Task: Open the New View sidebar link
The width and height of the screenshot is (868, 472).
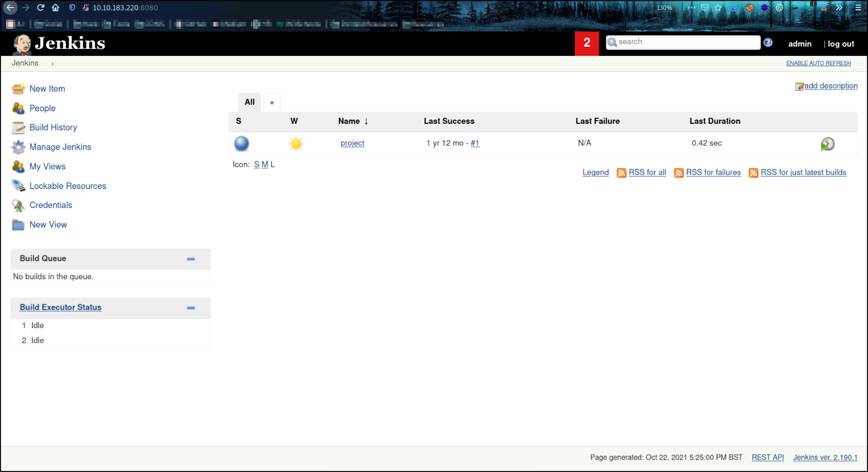Action: [48, 225]
